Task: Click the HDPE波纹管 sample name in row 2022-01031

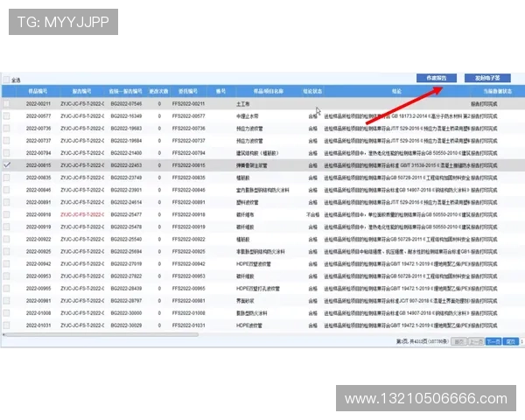Action: [249, 325]
